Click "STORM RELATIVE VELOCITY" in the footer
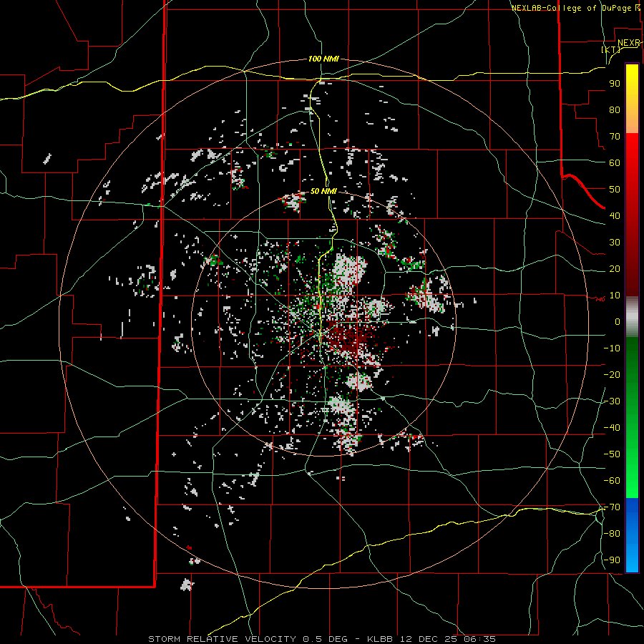 click(x=223, y=639)
